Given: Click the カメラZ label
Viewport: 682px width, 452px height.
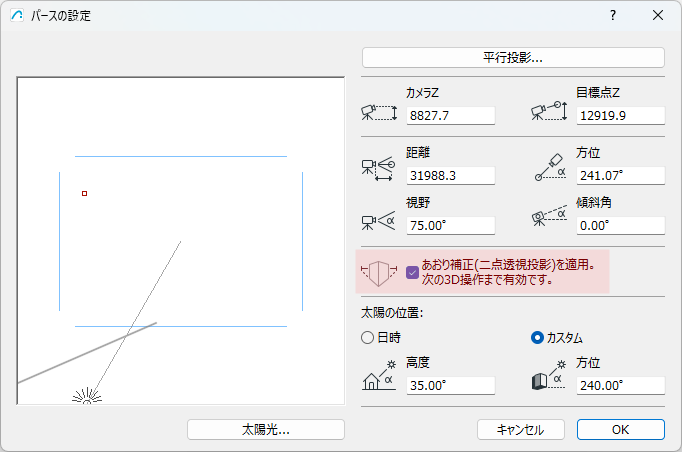Looking at the screenshot, I should 422,93.
